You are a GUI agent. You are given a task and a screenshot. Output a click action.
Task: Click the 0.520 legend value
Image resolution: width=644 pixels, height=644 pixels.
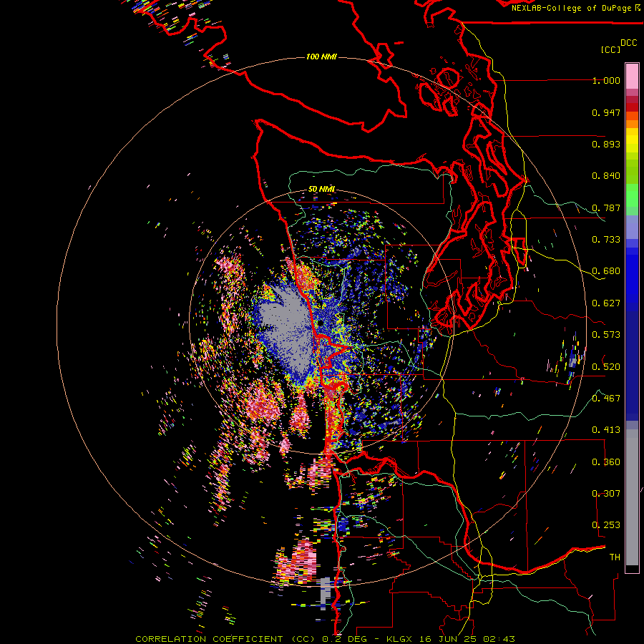606,366
